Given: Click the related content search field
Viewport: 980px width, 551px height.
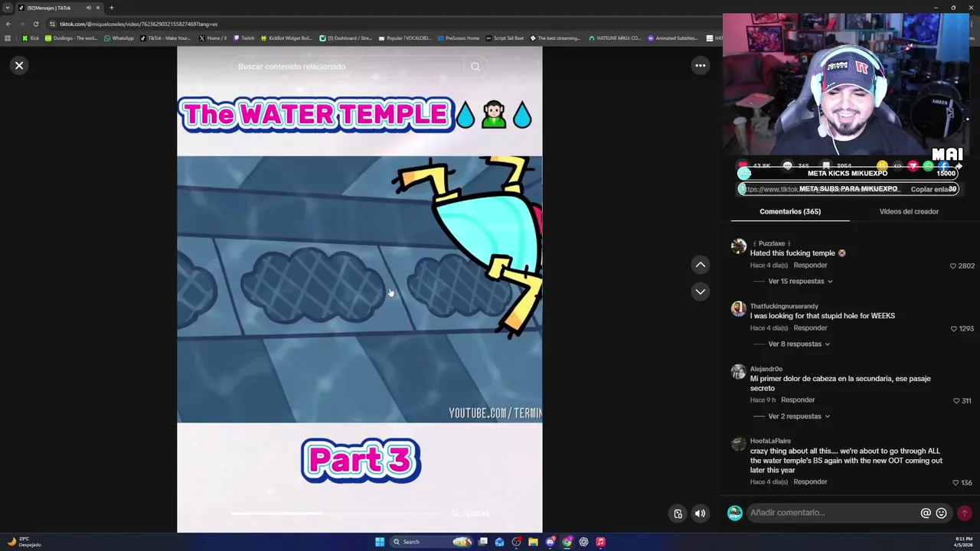Looking at the screenshot, I should click(348, 67).
